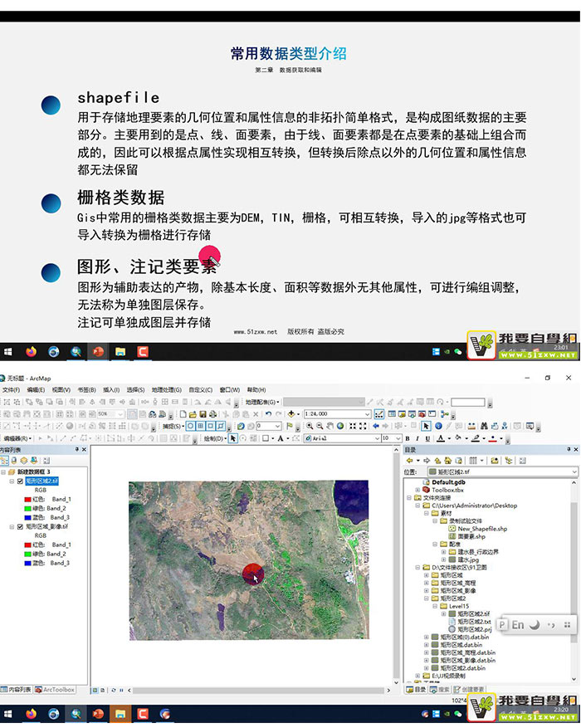The image size is (581, 728).
Task: Uncheck the 矩形区域_影像.tif layer
Action: coord(20,527)
